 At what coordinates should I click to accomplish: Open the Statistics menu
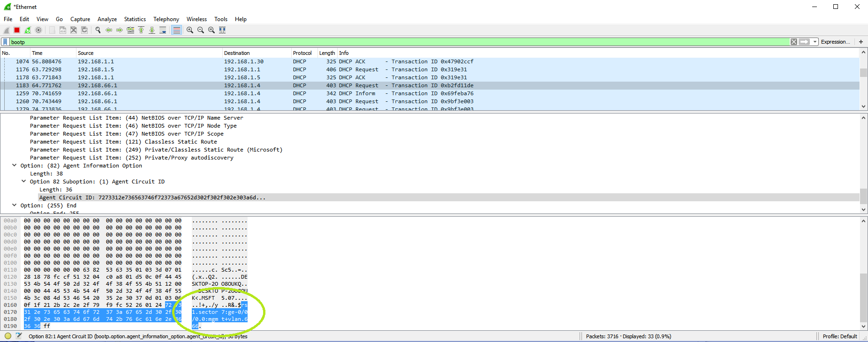(135, 19)
